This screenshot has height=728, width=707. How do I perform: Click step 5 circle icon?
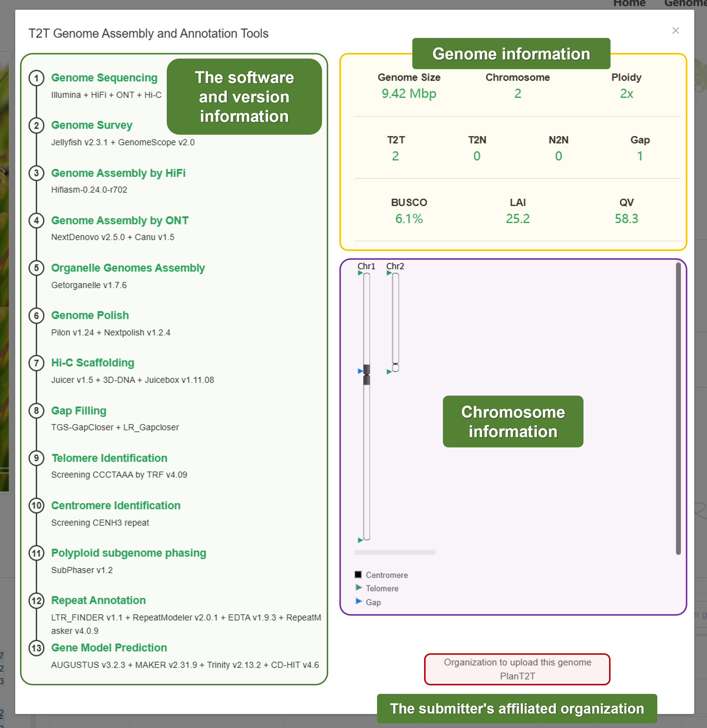click(36, 268)
